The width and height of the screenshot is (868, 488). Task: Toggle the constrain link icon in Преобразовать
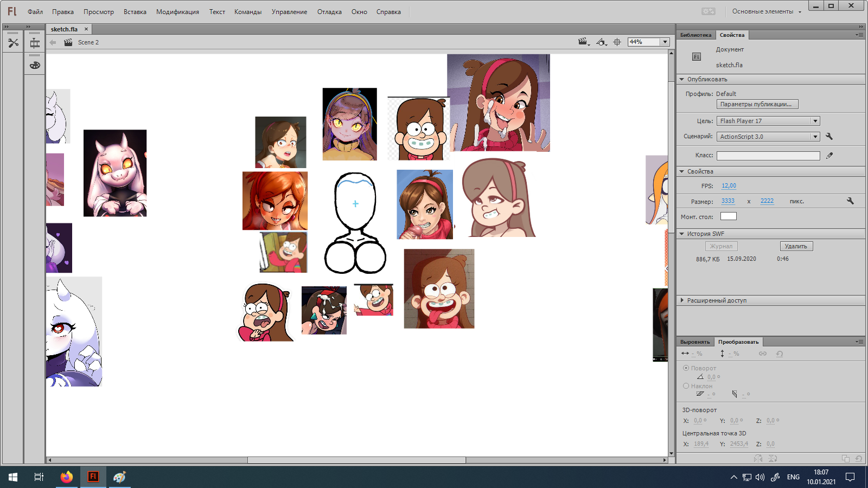click(x=763, y=354)
